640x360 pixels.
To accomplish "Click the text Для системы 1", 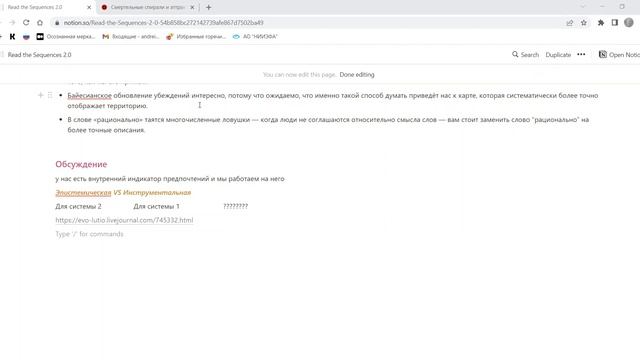I will click(156, 207).
